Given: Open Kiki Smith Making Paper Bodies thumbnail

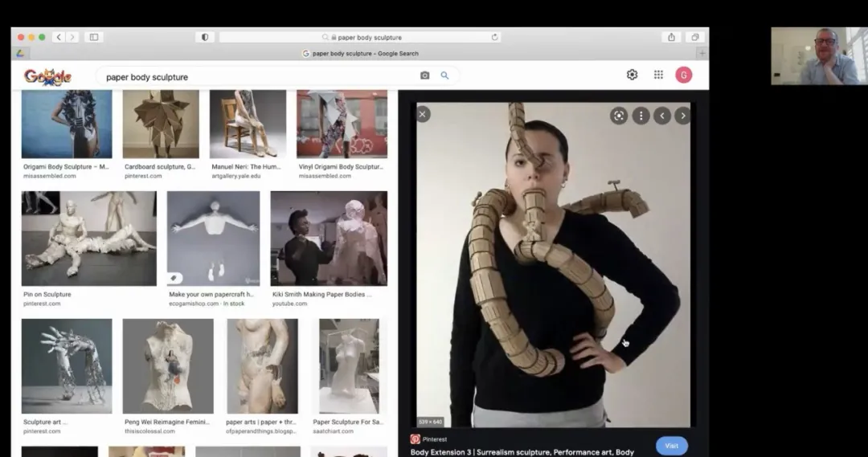Looking at the screenshot, I should (x=329, y=239).
